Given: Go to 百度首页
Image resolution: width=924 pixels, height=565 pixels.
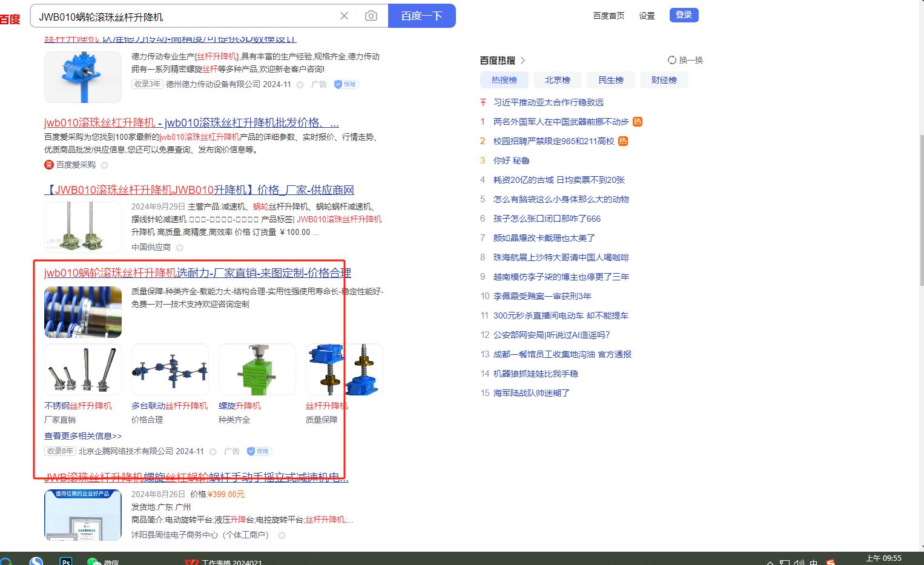Looking at the screenshot, I should point(609,16).
